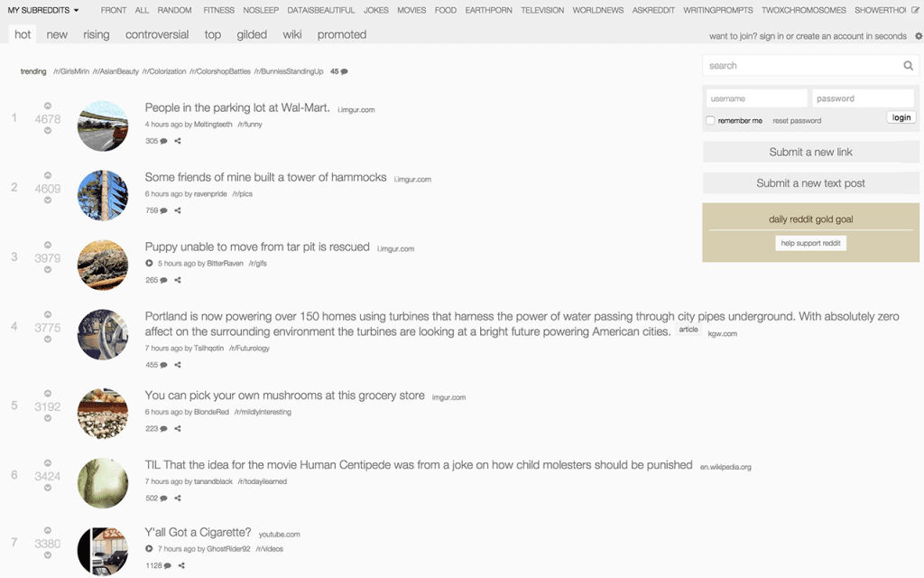Expand the puppy rescue gif inline
The image size is (924, 578).
[149, 263]
